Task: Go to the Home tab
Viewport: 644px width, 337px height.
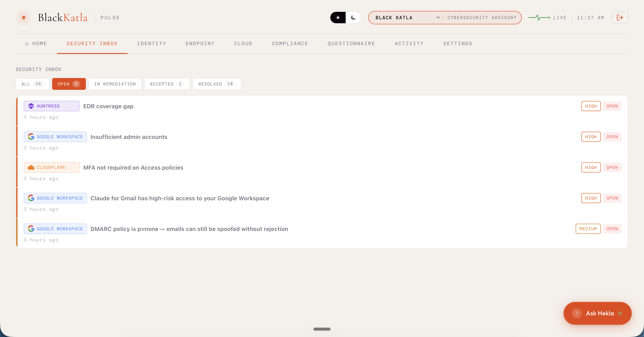Action: click(x=36, y=44)
